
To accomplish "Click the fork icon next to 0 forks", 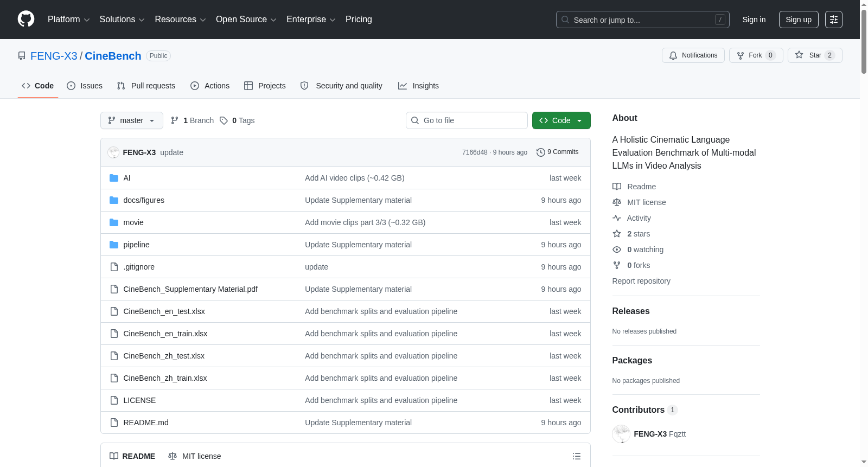I will 617,265.
